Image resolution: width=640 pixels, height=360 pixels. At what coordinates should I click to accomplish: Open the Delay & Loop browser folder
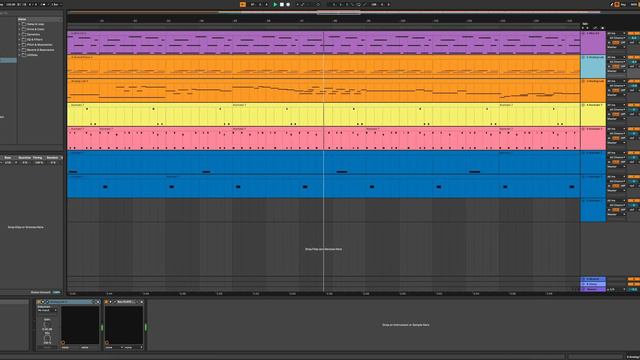(x=36, y=24)
